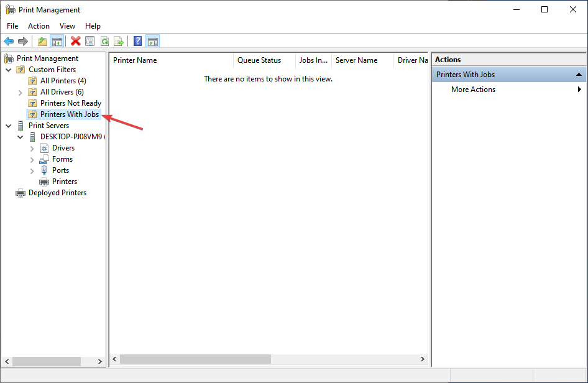Click list pane horizontal scrollbar right arrow
This screenshot has height=383, width=588.
tap(422, 359)
